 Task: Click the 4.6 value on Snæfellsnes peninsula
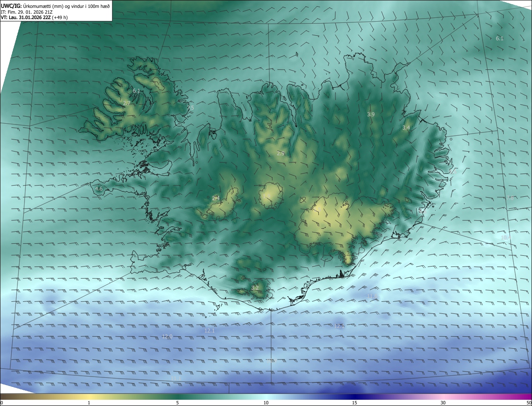point(99,189)
